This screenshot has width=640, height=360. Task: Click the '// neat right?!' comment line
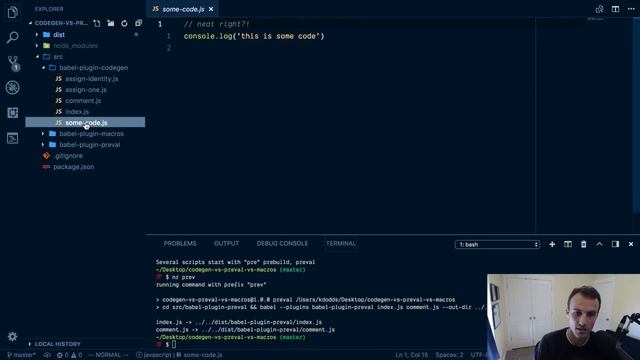(216, 24)
